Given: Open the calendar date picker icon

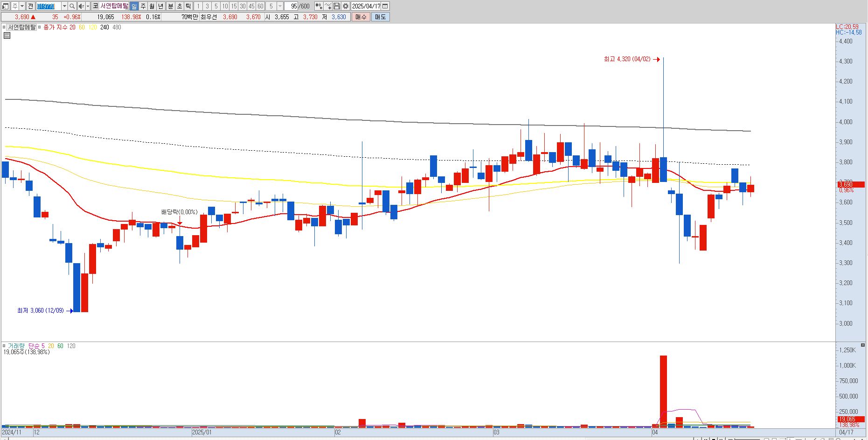Looking at the screenshot, I should tap(385, 6).
